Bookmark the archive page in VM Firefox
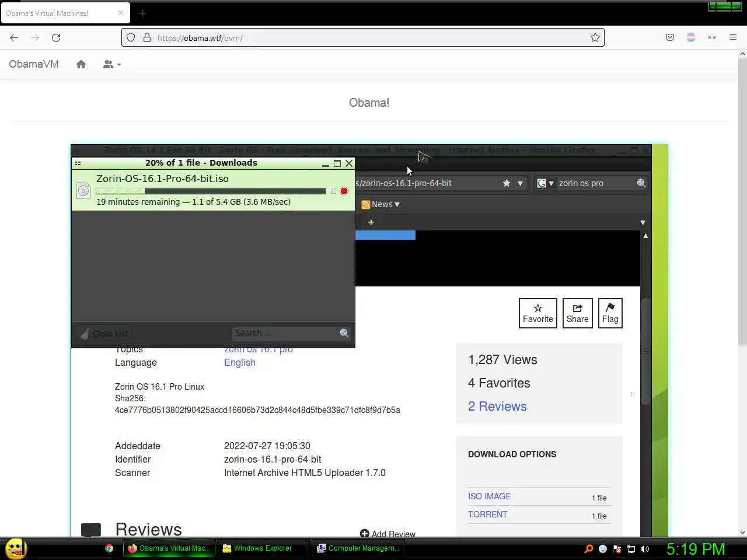This screenshot has width=747, height=560. click(507, 183)
